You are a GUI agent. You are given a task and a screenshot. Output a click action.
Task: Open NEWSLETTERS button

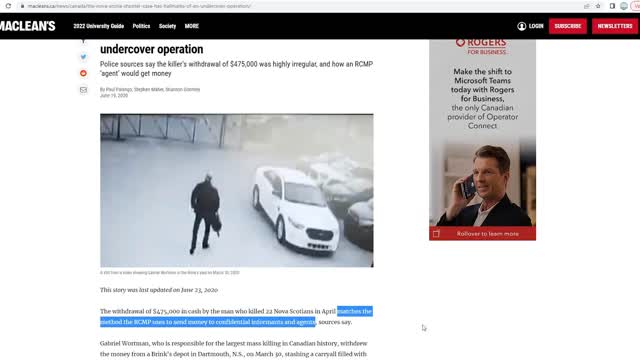click(615, 26)
